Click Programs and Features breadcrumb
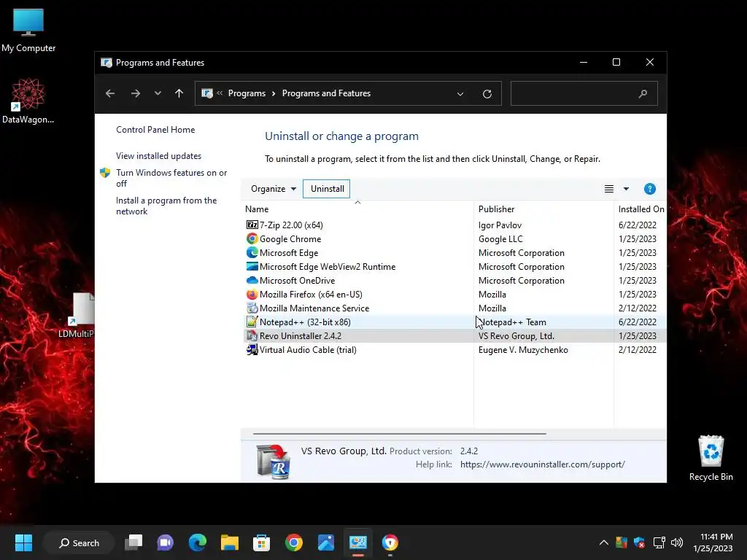 [x=326, y=93]
